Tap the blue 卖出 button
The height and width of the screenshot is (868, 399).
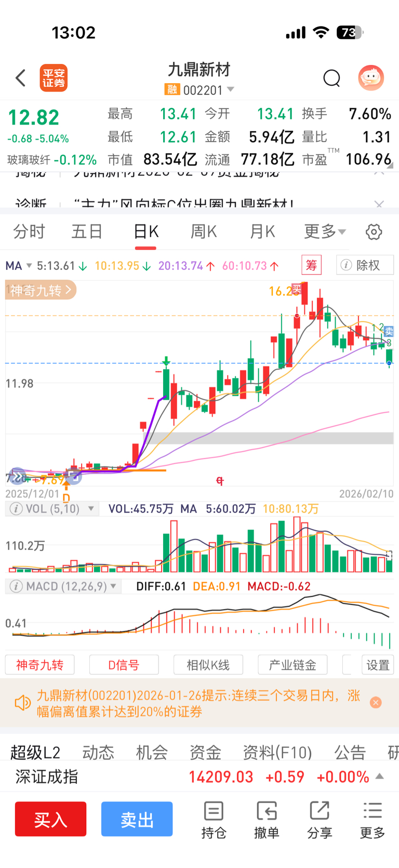[137, 819]
